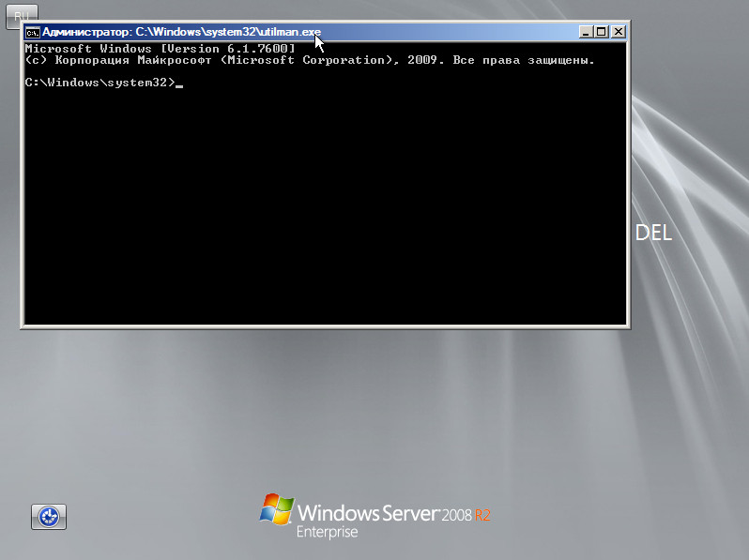Click the DEL text beside the console

pos(653,234)
